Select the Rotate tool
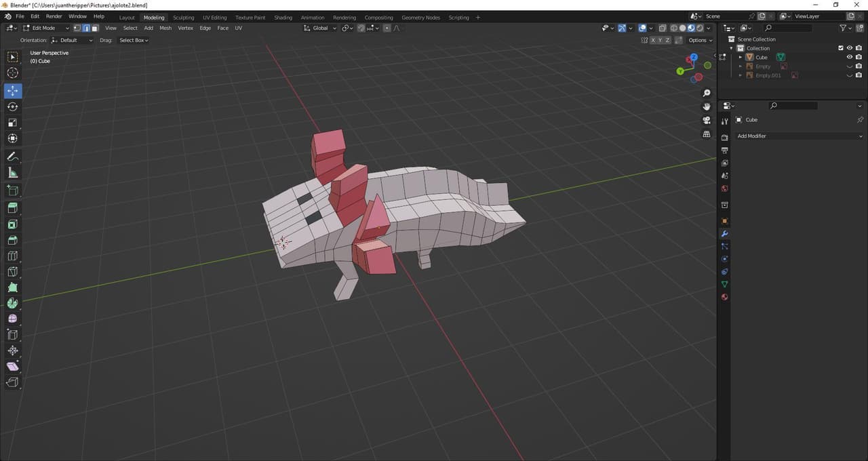This screenshot has height=461, width=868. 13,106
